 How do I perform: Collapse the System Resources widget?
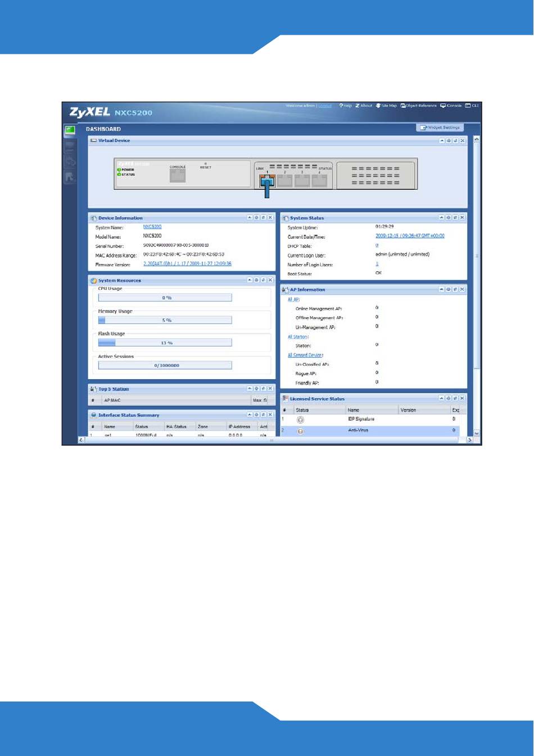250,280
